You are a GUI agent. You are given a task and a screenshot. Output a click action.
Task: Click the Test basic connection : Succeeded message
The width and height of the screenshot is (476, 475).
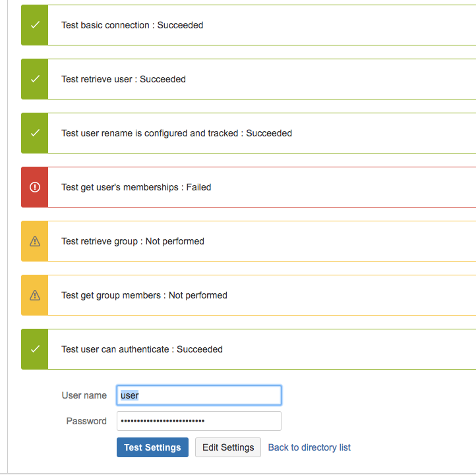[132, 25]
